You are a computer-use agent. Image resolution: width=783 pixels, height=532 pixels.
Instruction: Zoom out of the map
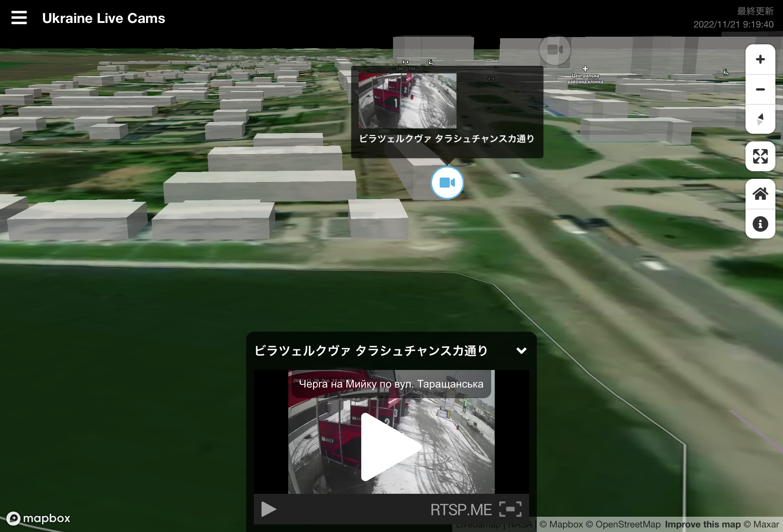point(760,89)
